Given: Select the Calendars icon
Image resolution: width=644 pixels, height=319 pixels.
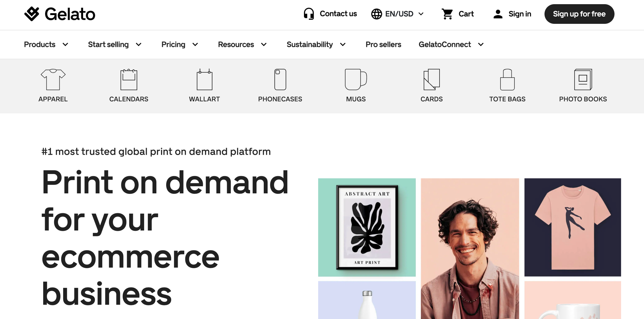Looking at the screenshot, I should coord(129,79).
